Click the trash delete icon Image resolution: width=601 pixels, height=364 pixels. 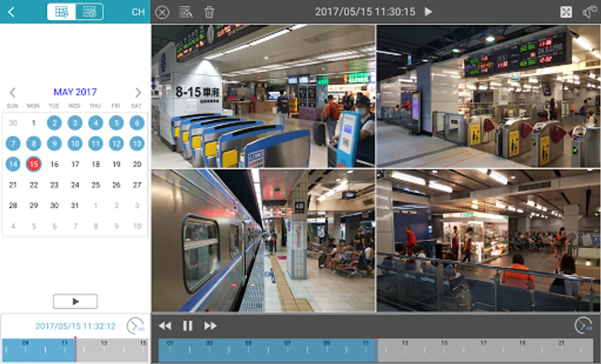pos(209,12)
